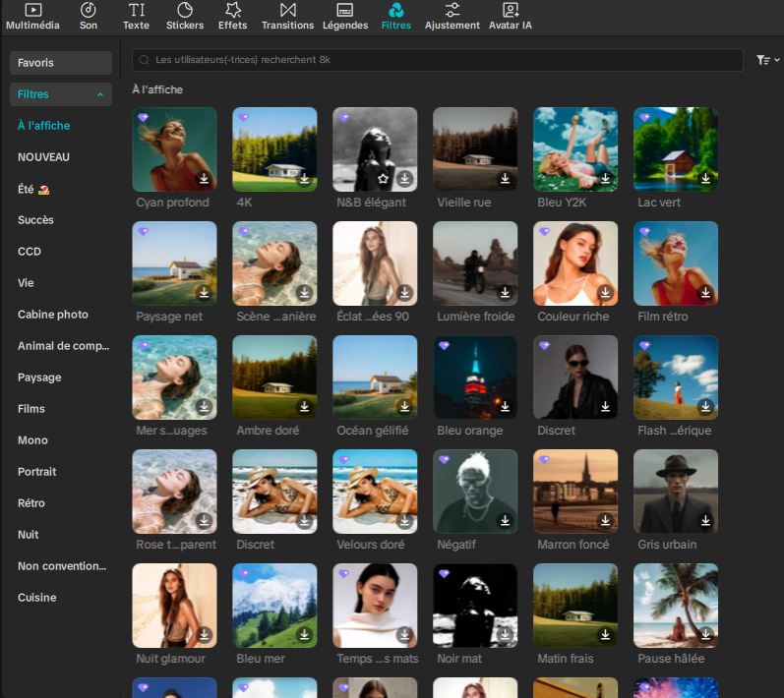
Task: Download the Marron foncé filter
Action: pyautogui.click(x=606, y=521)
